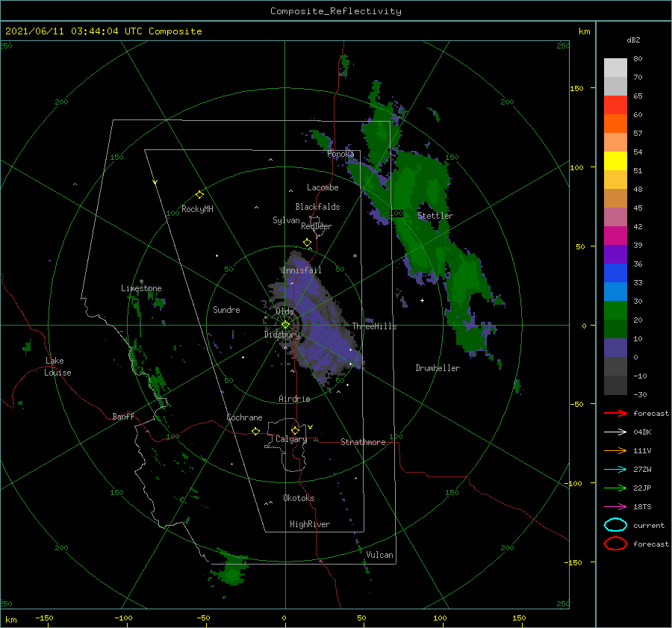The width and height of the screenshot is (672, 628).
Task: Click the Blackfalds label
Action: 317,207
